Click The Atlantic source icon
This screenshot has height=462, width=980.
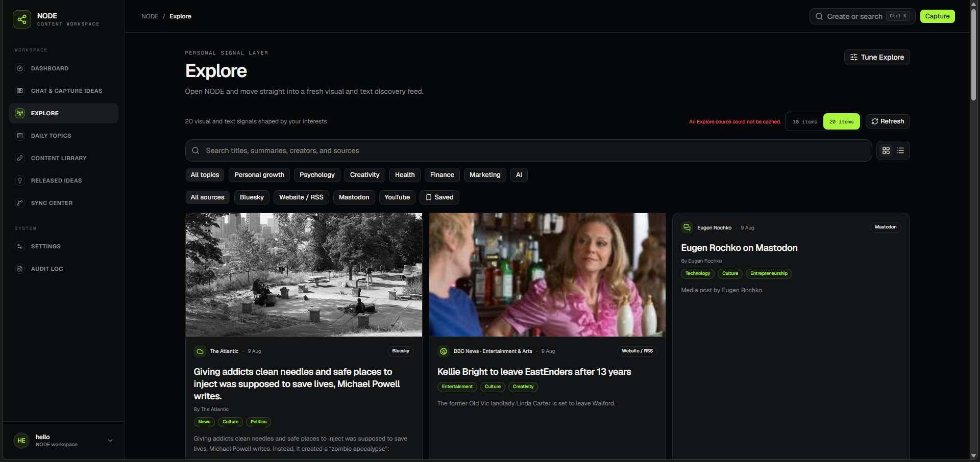point(200,351)
